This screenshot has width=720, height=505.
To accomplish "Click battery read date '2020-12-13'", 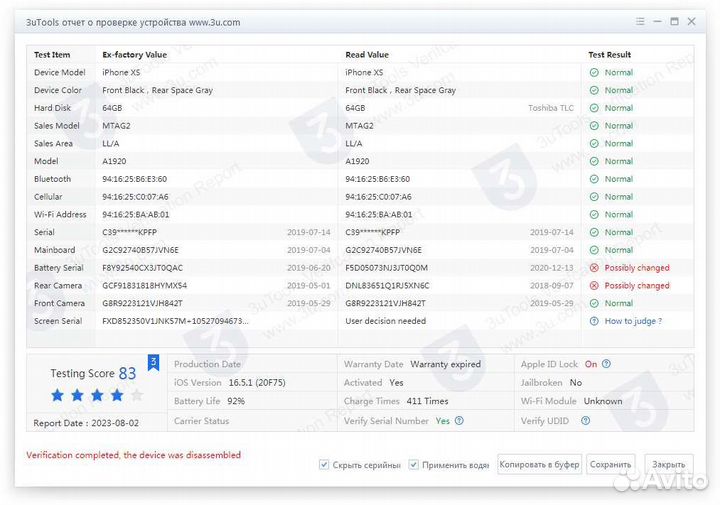I will point(551,268).
